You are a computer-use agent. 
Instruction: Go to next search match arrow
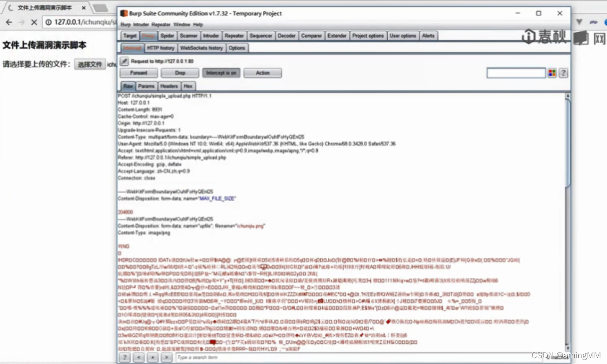coord(166,357)
